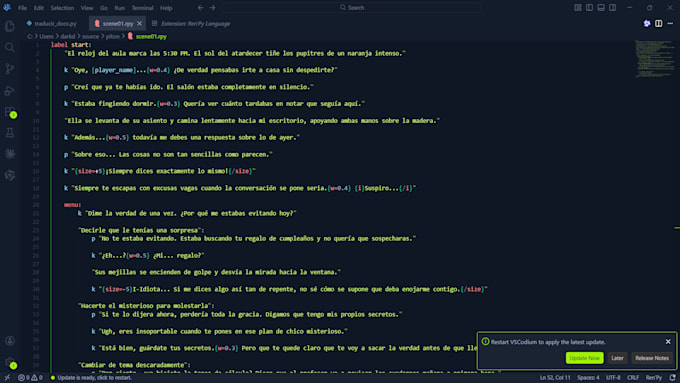Open the Run and Debug view
Viewport: 680px width, 383px height.
(10, 90)
